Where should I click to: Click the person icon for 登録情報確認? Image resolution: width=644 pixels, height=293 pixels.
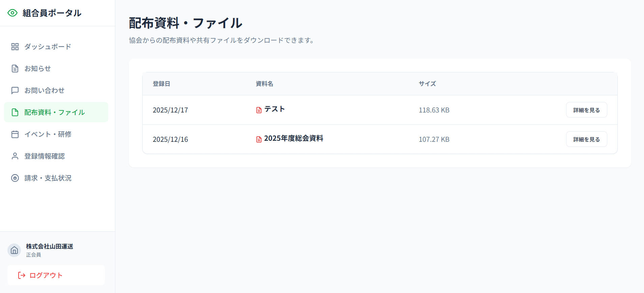click(15, 156)
